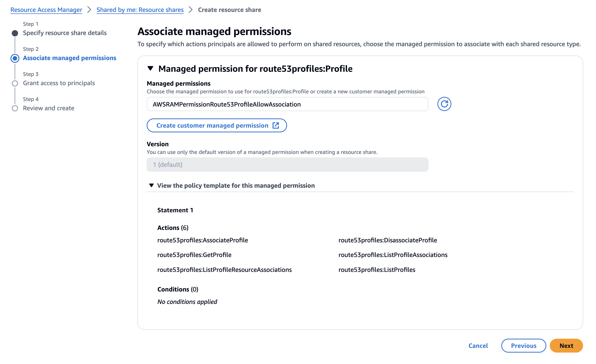Click the refresh managed permissions icon
The height and width of the screenshot is (364, 596).
tap(444, 104)
